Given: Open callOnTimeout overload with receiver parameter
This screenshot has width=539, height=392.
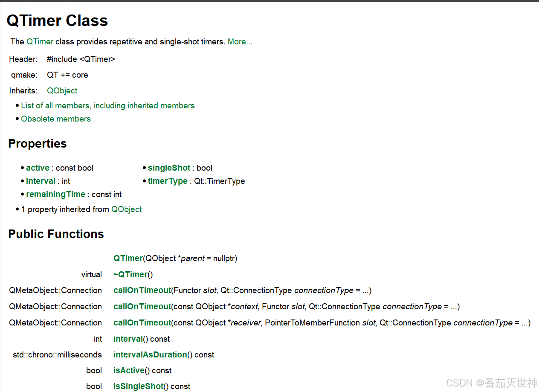Looking at the screenshot, I should click(142, 323).
